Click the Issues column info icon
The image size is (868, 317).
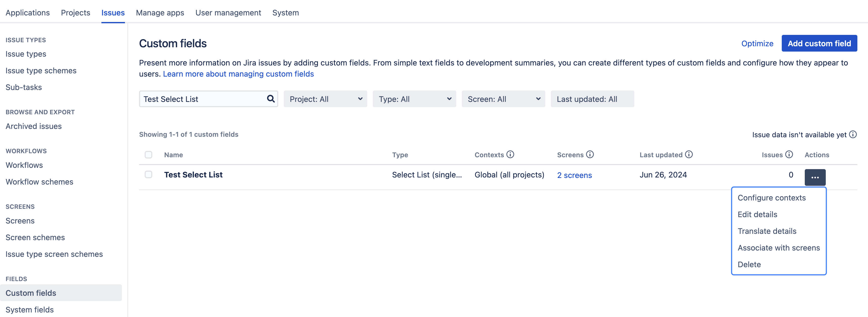[x=789, y=154]
